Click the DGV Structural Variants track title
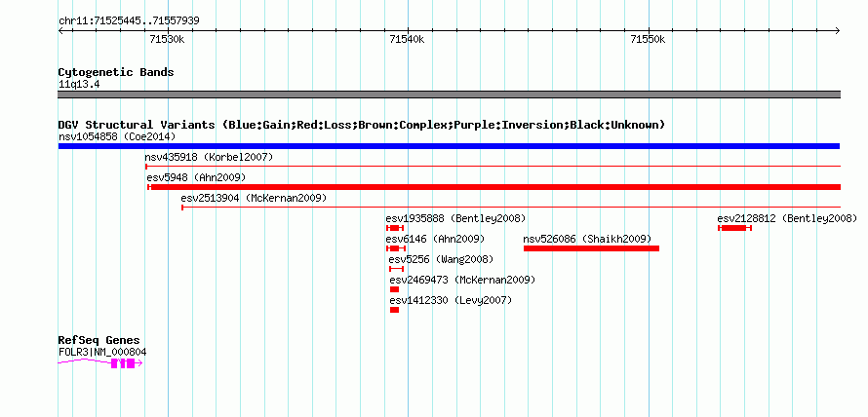The height and width of the screenshot is (417, 868). 362,125
